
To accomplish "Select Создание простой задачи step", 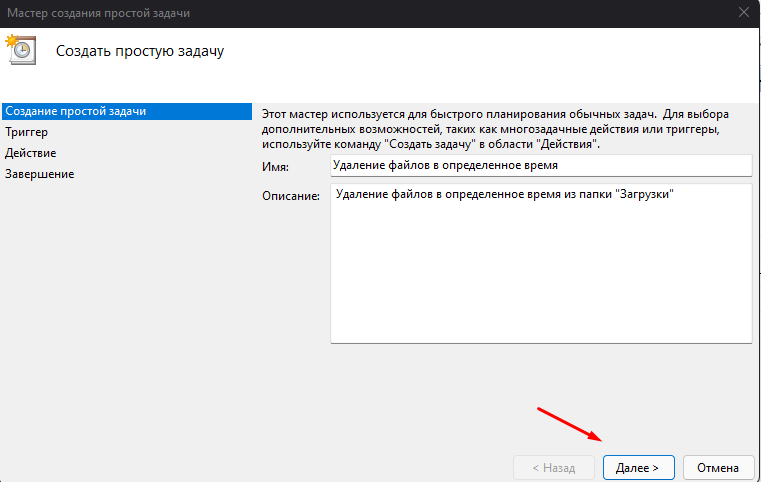I will pos(127,111).
